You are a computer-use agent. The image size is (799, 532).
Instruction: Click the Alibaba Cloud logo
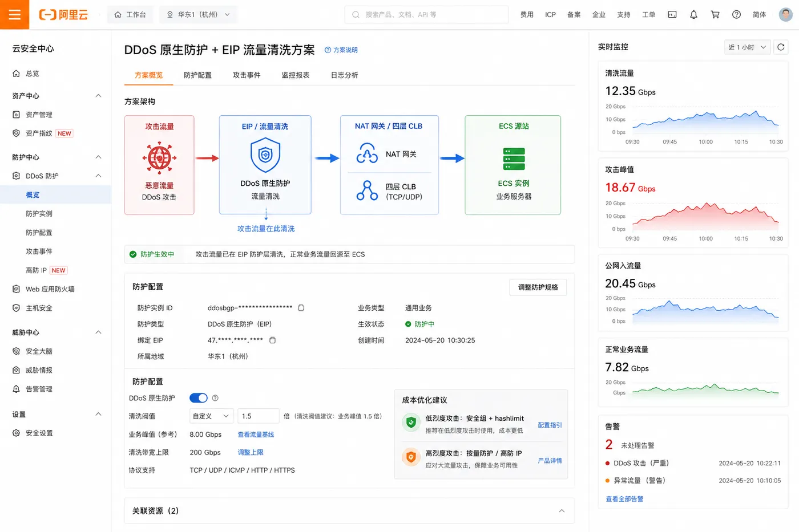click(x=63, y=15)
